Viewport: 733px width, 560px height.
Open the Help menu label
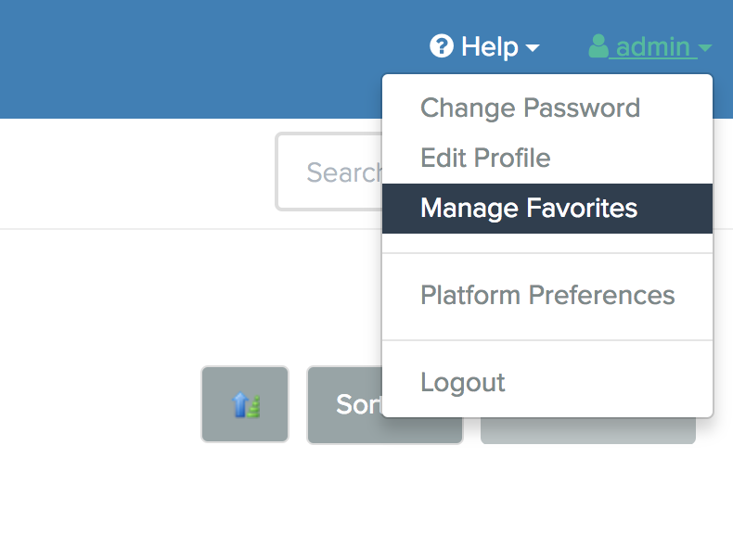(490, 46)
